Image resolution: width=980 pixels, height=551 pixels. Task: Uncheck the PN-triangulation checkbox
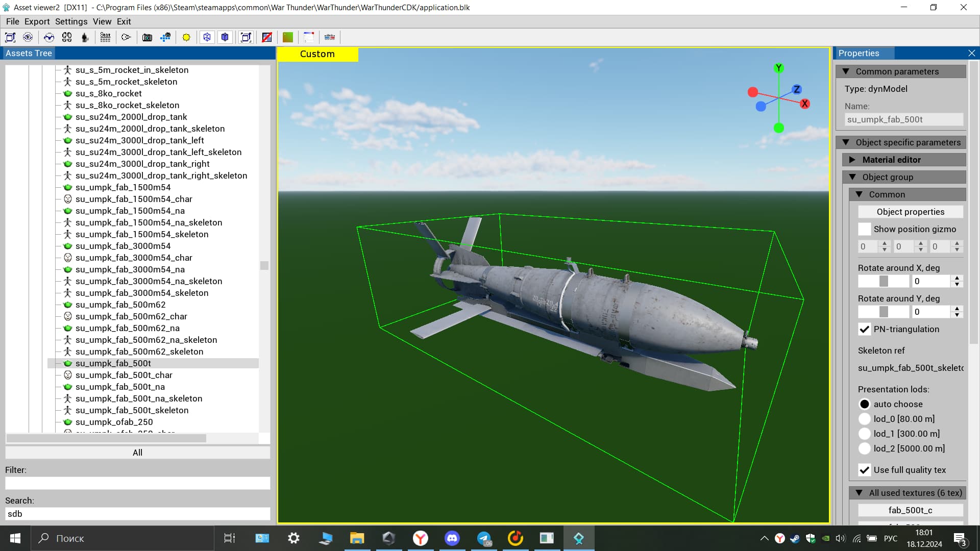point(864,329)
